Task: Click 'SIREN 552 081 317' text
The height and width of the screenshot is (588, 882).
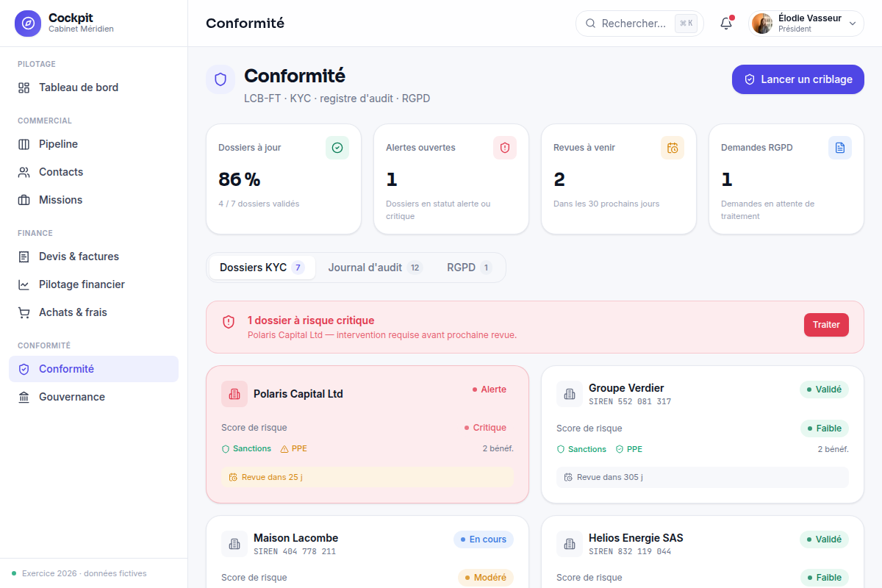Action: coord(630,402)
